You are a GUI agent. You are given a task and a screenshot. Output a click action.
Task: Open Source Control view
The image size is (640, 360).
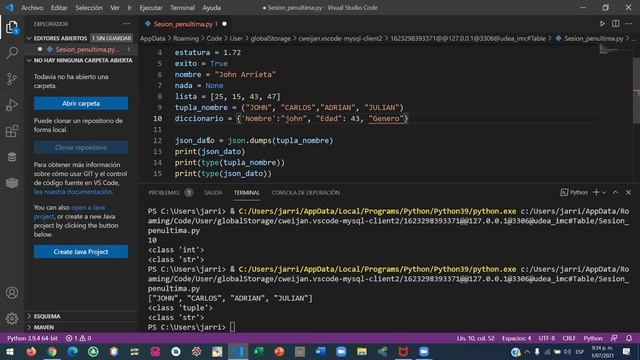[12, 79]
